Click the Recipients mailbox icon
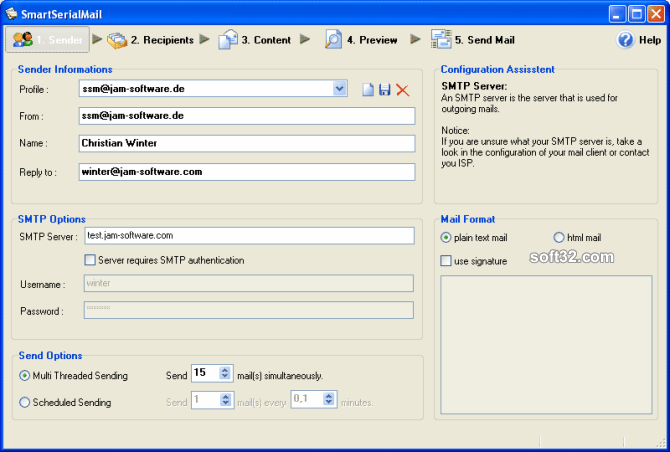670x452 pixels. 117,40
